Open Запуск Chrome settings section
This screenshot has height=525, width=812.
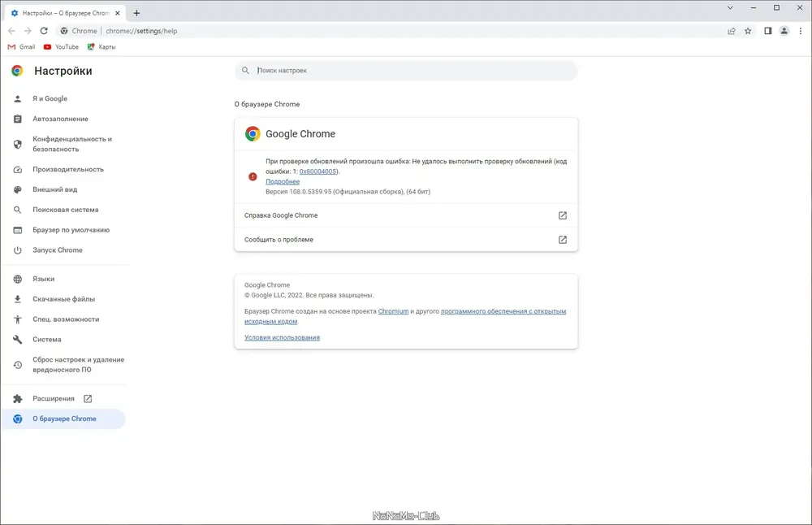pos(63,250)
